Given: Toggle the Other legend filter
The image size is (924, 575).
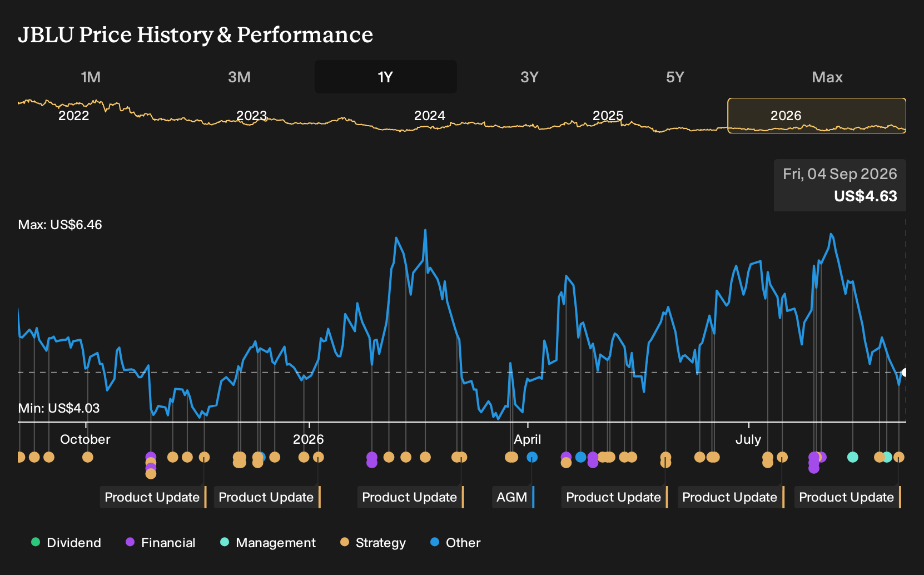Looking at the screenshot, I should (x=455, y=542).
